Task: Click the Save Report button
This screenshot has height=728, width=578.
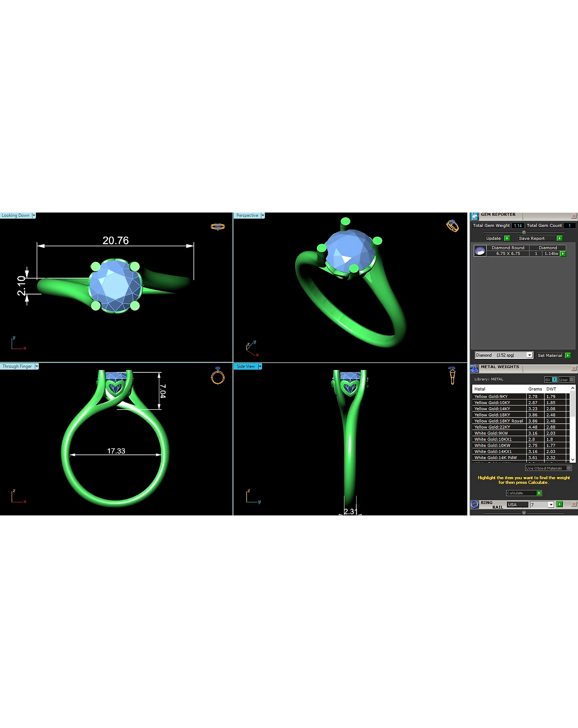Action: (540, 238)
